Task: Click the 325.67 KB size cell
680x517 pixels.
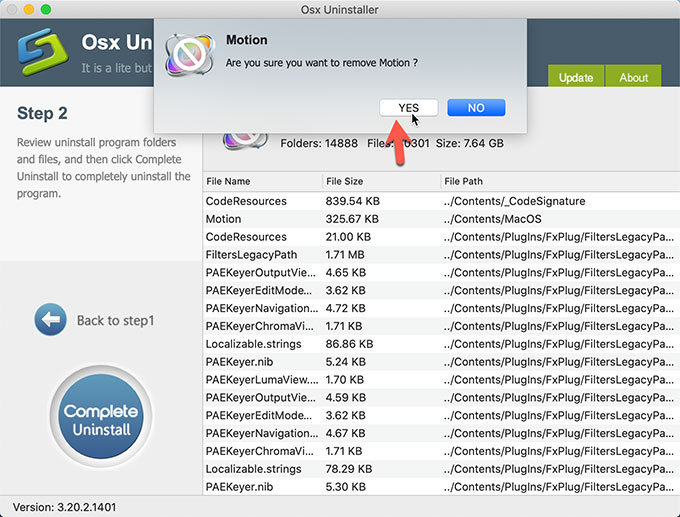Action: click(352, 219)
